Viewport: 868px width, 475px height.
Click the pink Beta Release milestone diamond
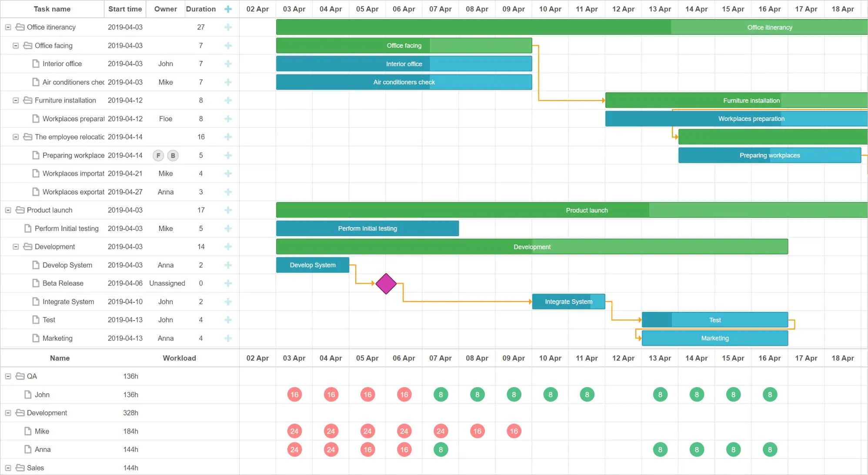[386, 284]
